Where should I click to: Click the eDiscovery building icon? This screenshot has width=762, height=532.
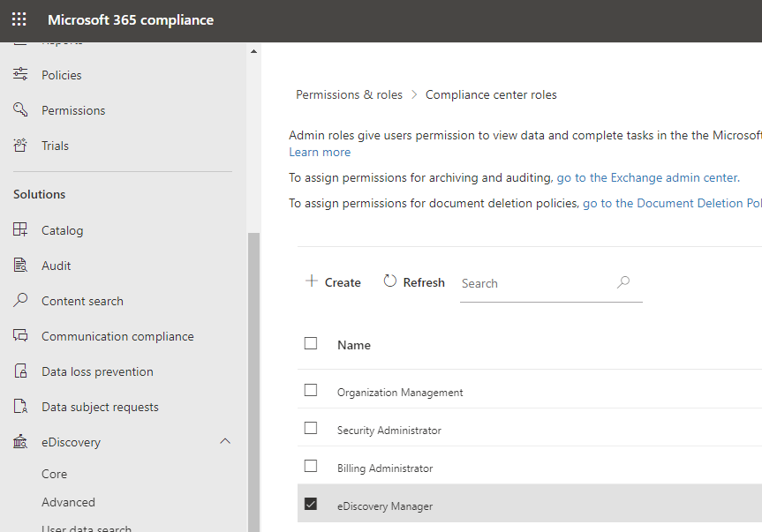[20, 442]
